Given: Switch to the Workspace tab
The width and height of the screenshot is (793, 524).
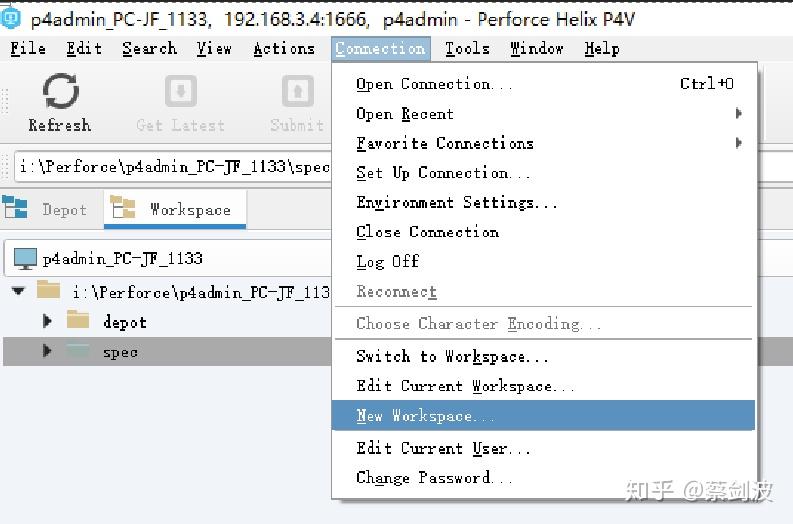Looking at the screenshot, I should point(176,209).
